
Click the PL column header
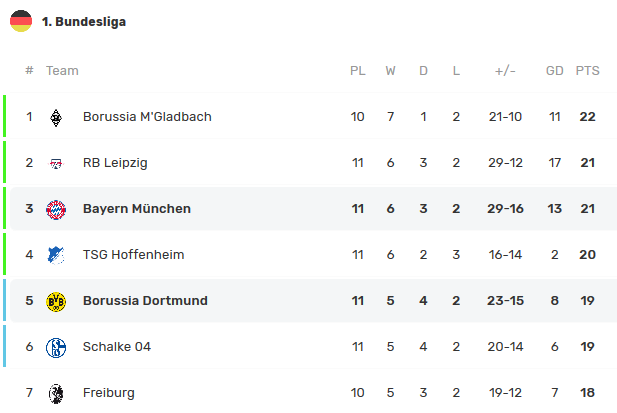coord(357,71)
